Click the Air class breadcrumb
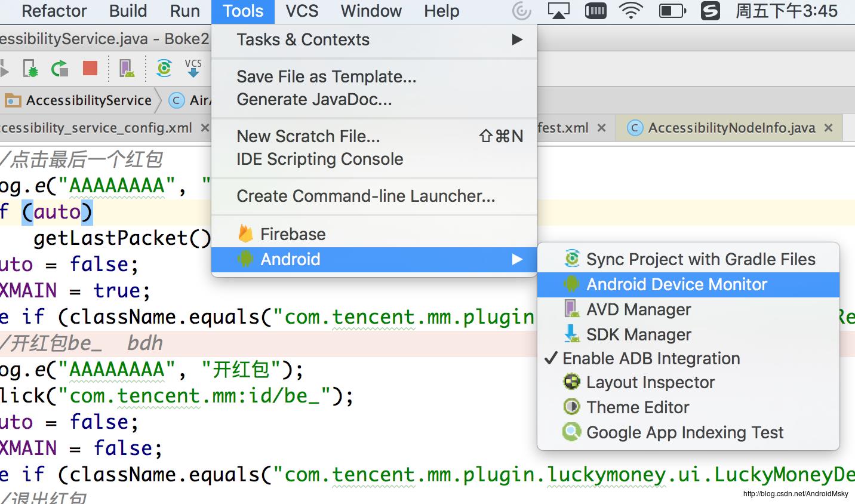Image resolution: width=855 pixels, height=504 pixels. pyautogui.click(x=190, y=100)
